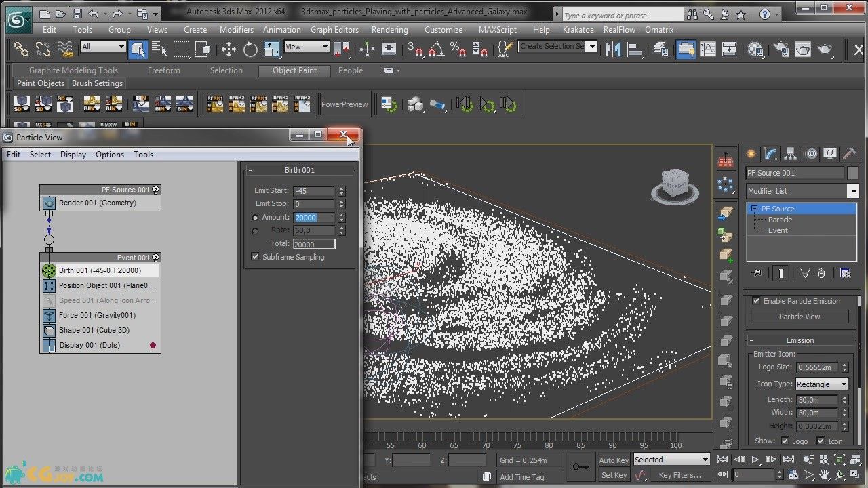Image resolution: width=868 pixels, height=488 pixels.
Task: Open the Create command panel tab
Action: (751, 154)
